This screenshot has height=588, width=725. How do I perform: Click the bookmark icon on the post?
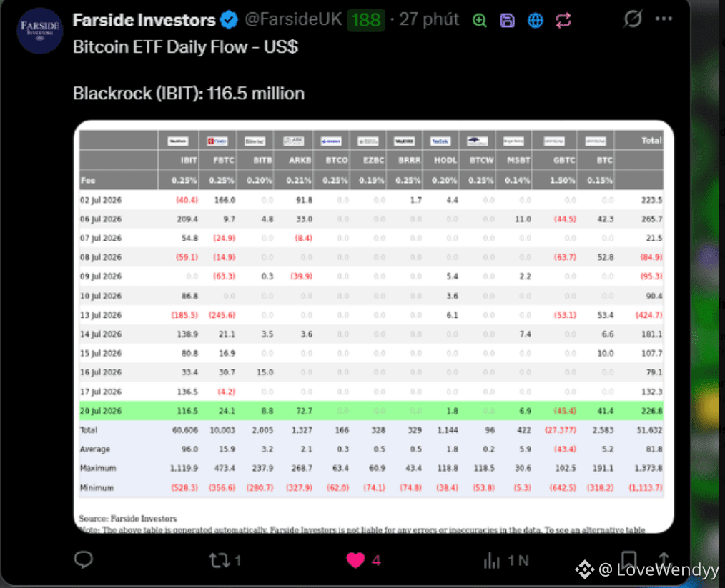(628, 559)
